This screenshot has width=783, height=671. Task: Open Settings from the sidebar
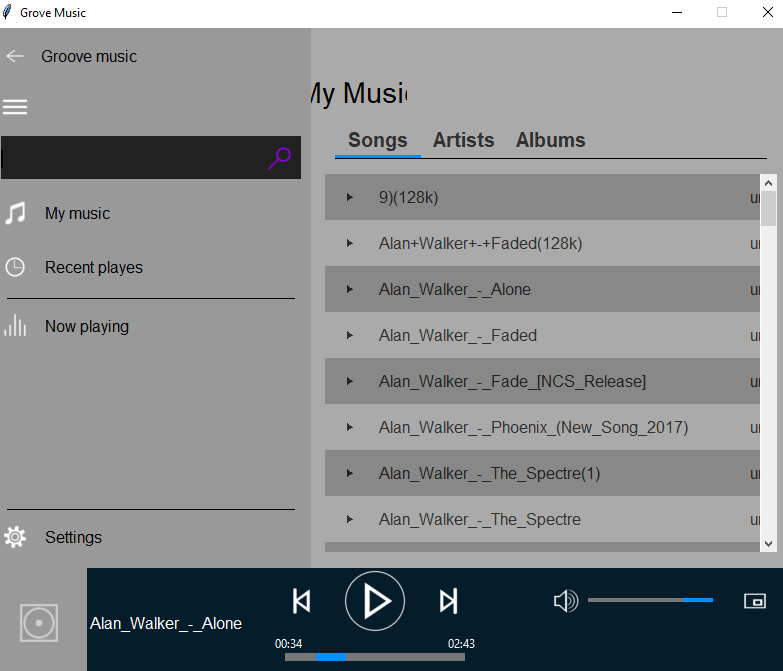click(x=73, y=537)
